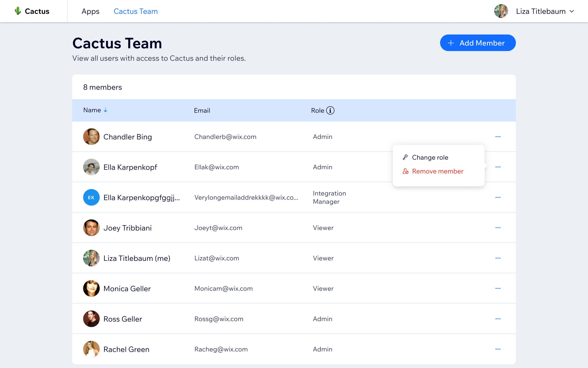
Task: Open more actions for Joey Tribbiani
Action: 498,228
